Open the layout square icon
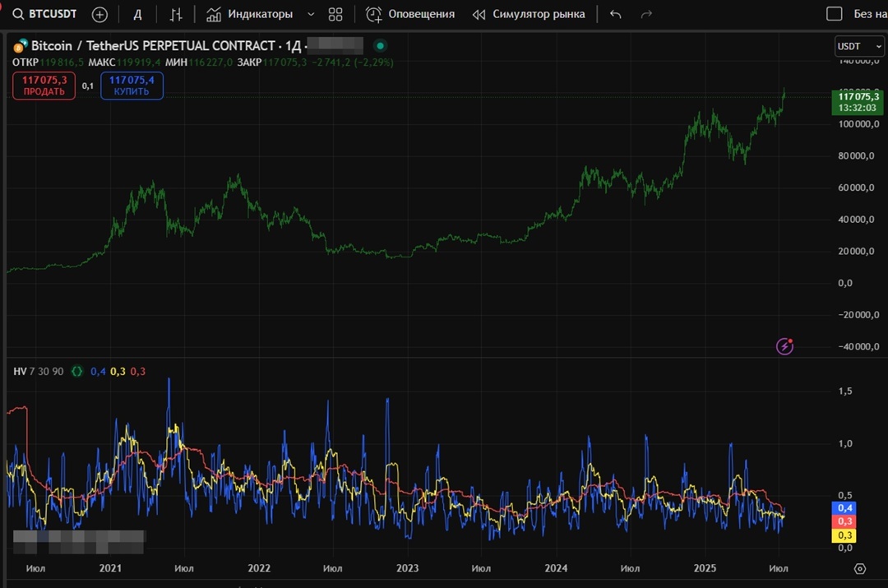Image resolution: width=888 pixels, height=588 pixels. [835, 14]
